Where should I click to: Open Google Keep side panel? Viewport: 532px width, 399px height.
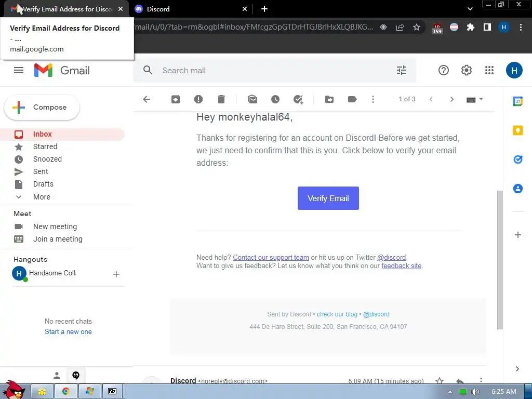coord(518,130)
